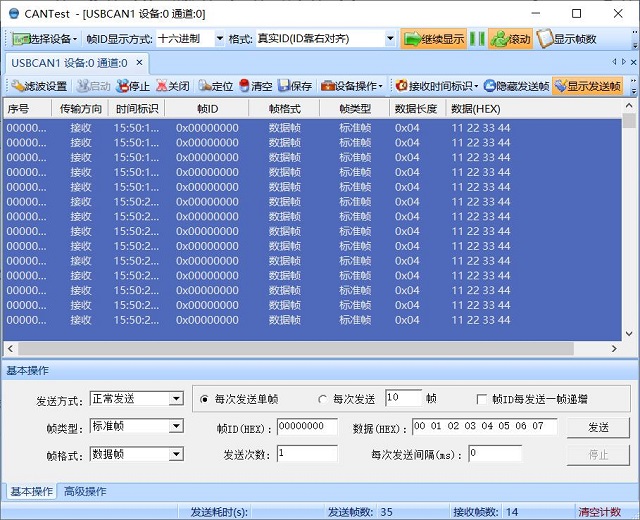This screenshot has width=640, height=520.
Task: Click the 发送 send button
Action: tap(598, 427)
